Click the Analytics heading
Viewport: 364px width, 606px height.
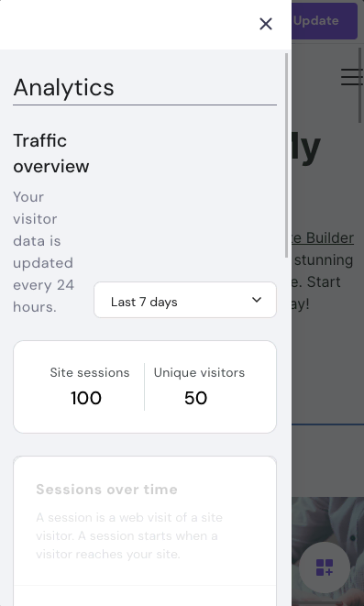(64, 87)
